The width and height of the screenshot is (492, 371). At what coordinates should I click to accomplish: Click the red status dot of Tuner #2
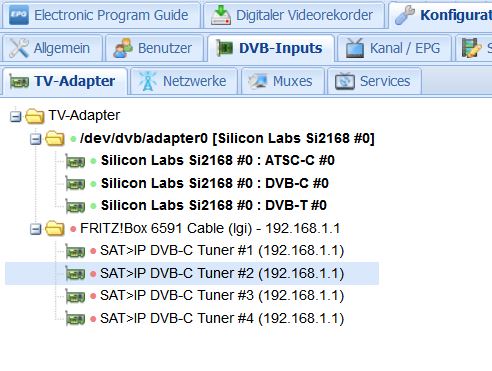[x=93, y=274]
